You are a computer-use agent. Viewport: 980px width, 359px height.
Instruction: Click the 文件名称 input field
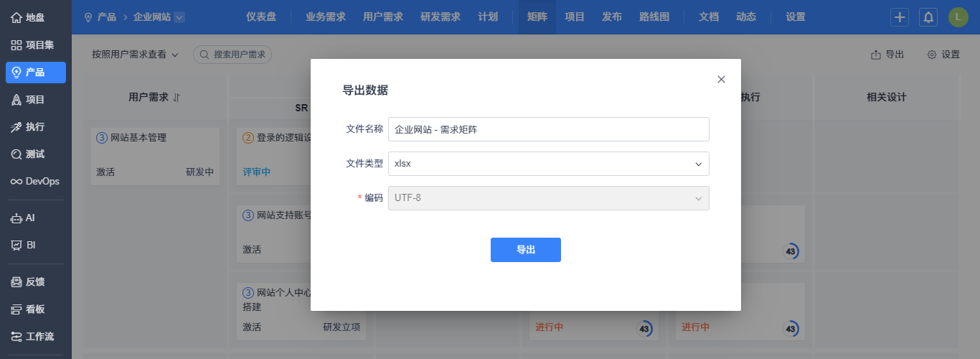(549, 129)
